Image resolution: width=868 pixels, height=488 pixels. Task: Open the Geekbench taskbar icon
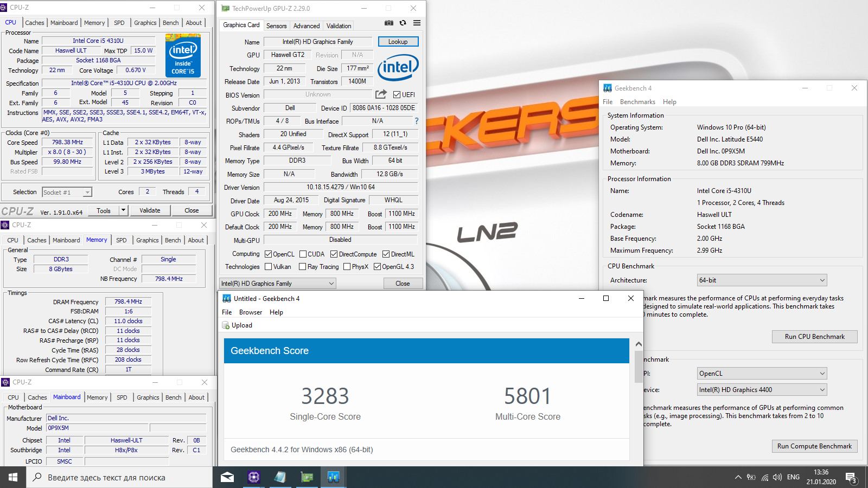pos(333,477)
